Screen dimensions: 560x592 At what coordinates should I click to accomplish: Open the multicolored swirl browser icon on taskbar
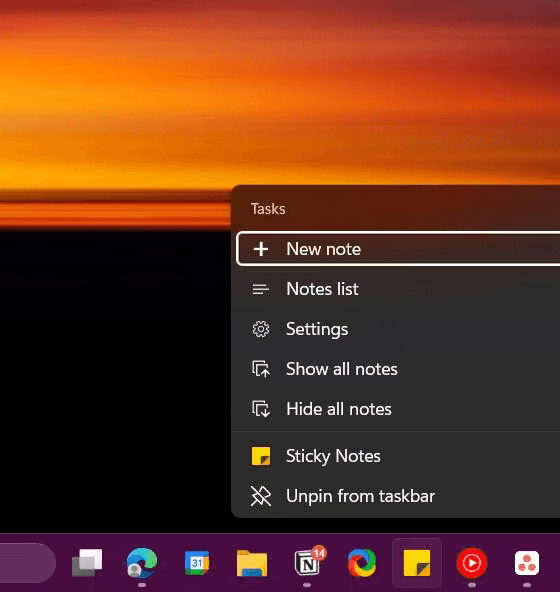pyautogui.click(x=362, y=563)
